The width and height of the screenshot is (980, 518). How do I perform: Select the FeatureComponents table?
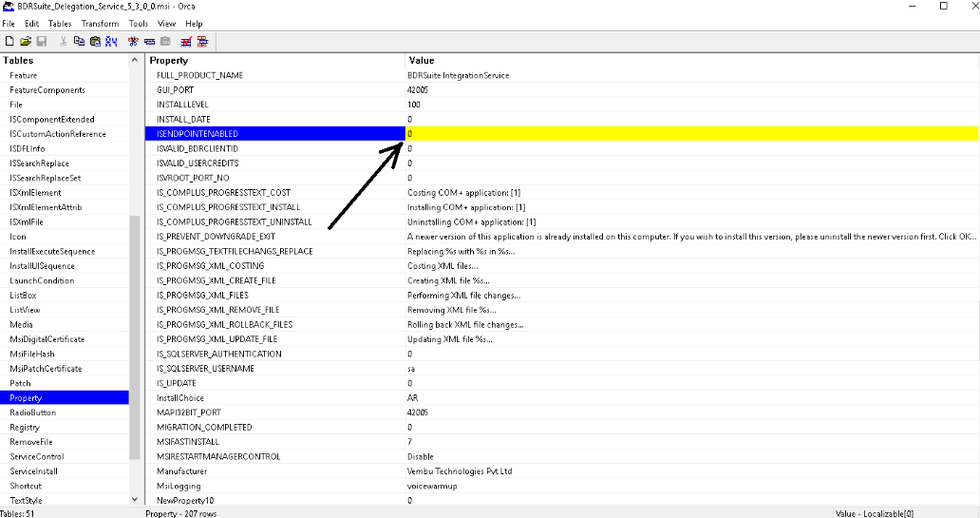tap(47, 90)
